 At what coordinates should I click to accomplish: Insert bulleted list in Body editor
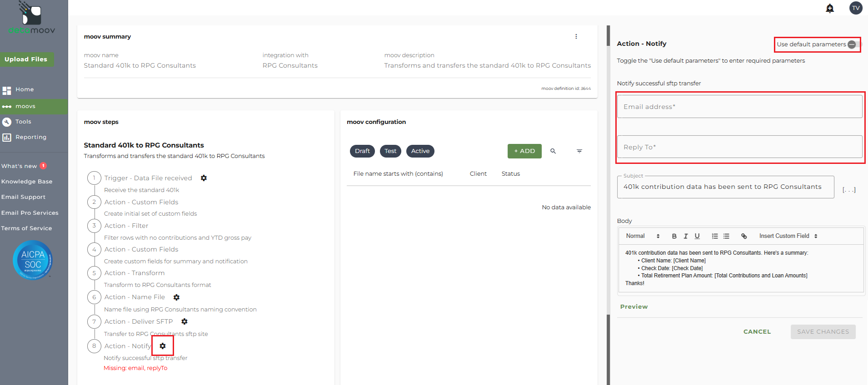pyautogui.click(x=726, y=236)
